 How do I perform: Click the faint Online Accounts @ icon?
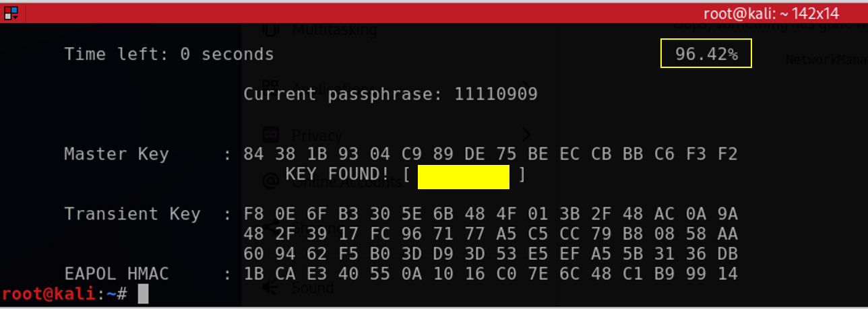[x=271, y=180]
